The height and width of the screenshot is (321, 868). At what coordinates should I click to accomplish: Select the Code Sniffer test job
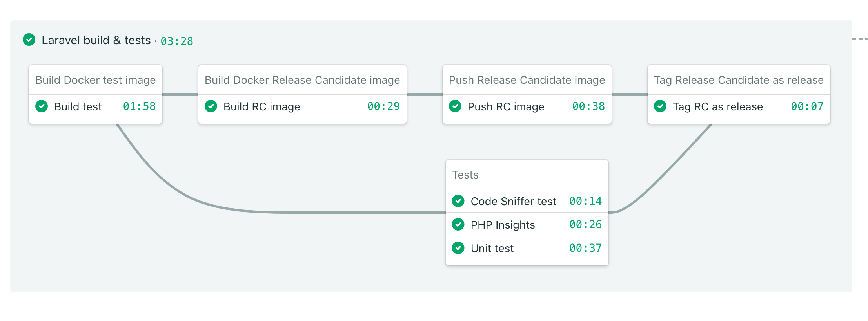[x=513, y=202]
